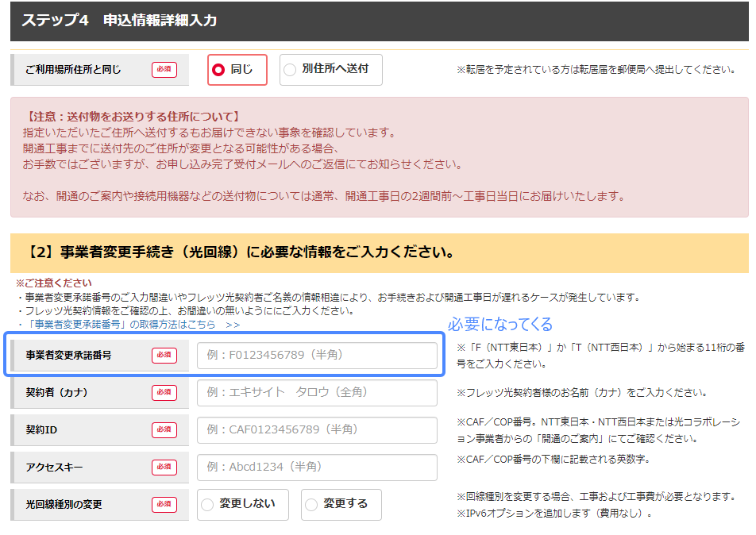The width and height of the screenshot is (756, 535).
Task: Click the 必須 badge next to 契約ID
Action: point(164,429)
